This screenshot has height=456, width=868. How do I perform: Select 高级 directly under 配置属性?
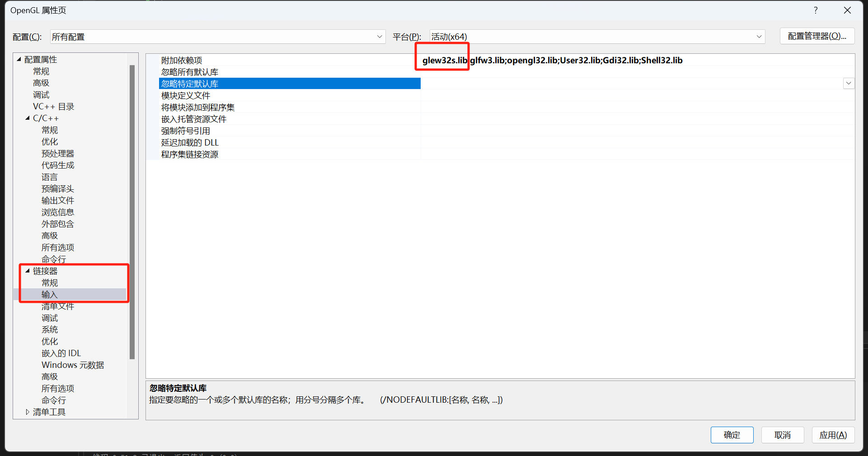click(x=41, y=83)
